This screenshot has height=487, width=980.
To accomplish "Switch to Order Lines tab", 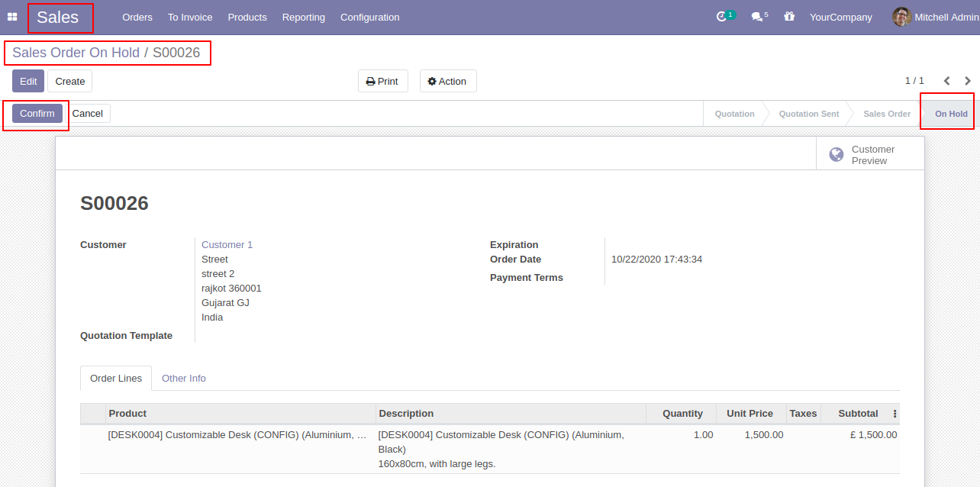I will [x=116, y=379].
